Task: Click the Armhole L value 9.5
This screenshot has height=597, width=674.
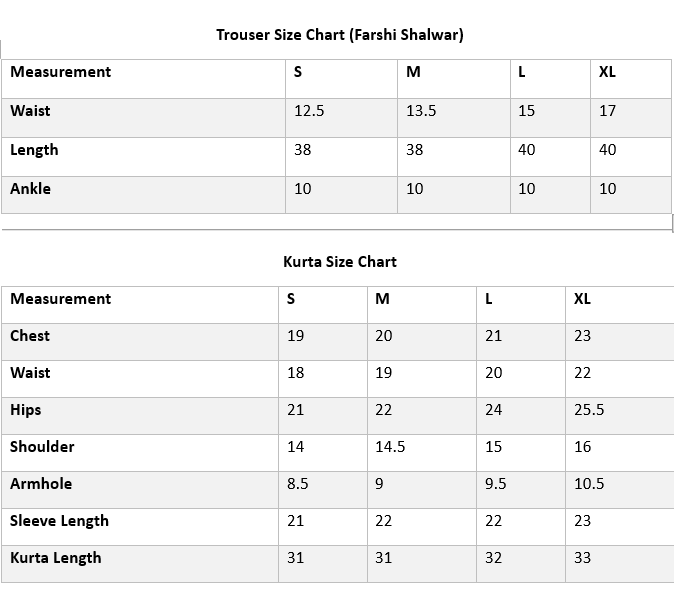Action: (x=495, y=484)
